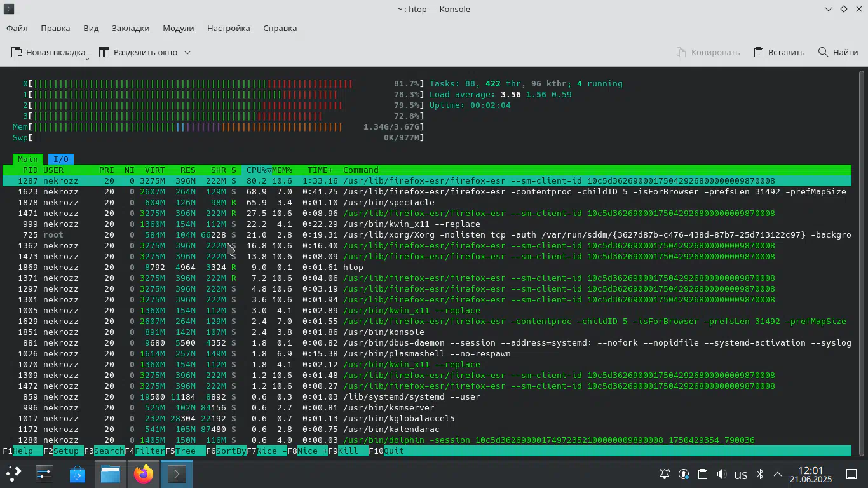Click the us keyboard layout indicator
Viewport: 868px width, 488px height.
click(x=740, y=474)
